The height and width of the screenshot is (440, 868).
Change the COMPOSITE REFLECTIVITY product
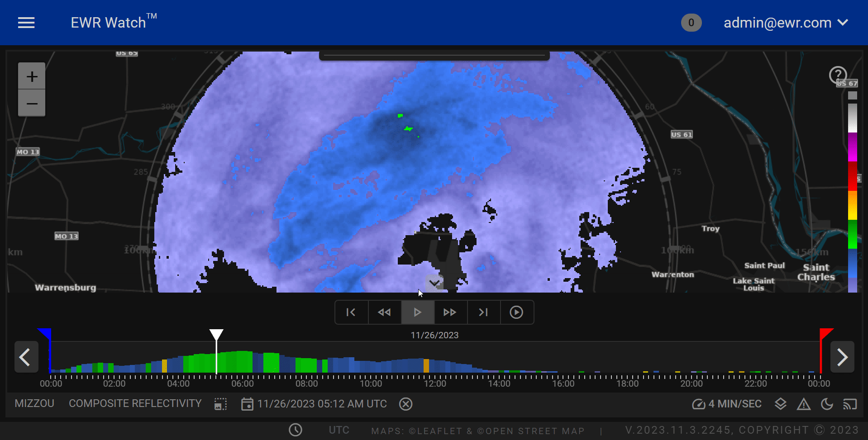coord(135,403)
